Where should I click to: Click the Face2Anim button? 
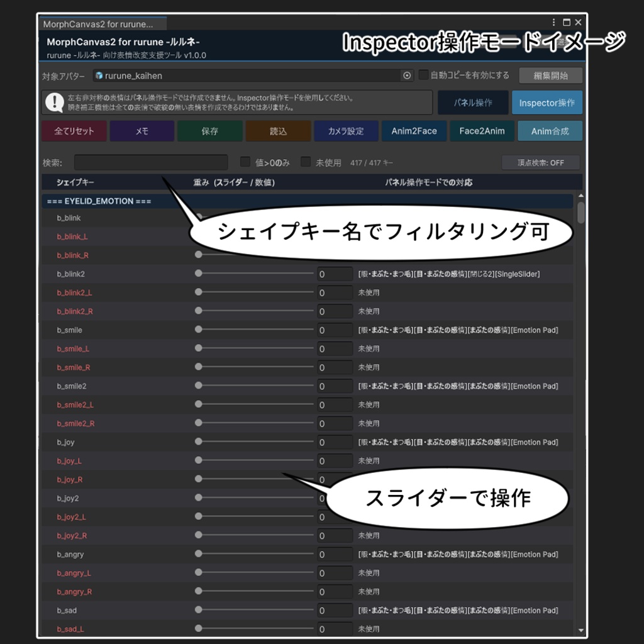click(482, 131)
